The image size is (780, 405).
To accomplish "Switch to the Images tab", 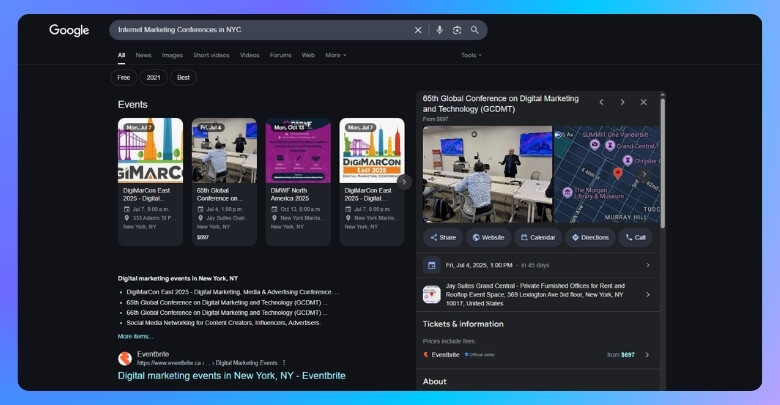I will click(172, 55).
